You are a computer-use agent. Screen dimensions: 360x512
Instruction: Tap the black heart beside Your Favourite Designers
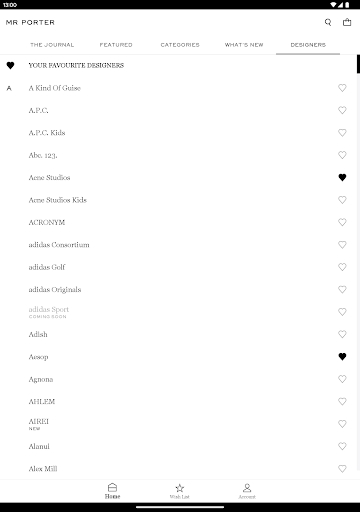coord(10,65)
